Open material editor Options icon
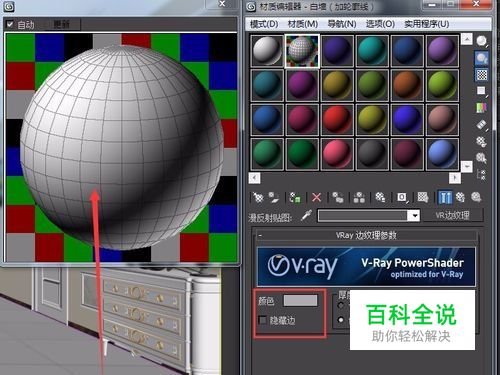This screenshot has width=500, height=375. click(x=481, y=142)
